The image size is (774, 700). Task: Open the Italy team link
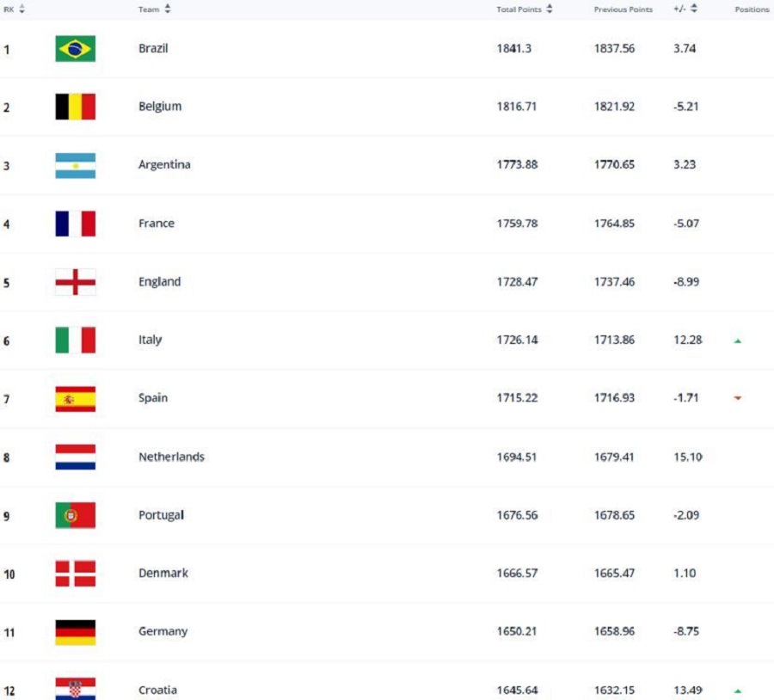(x=150, y=341)
